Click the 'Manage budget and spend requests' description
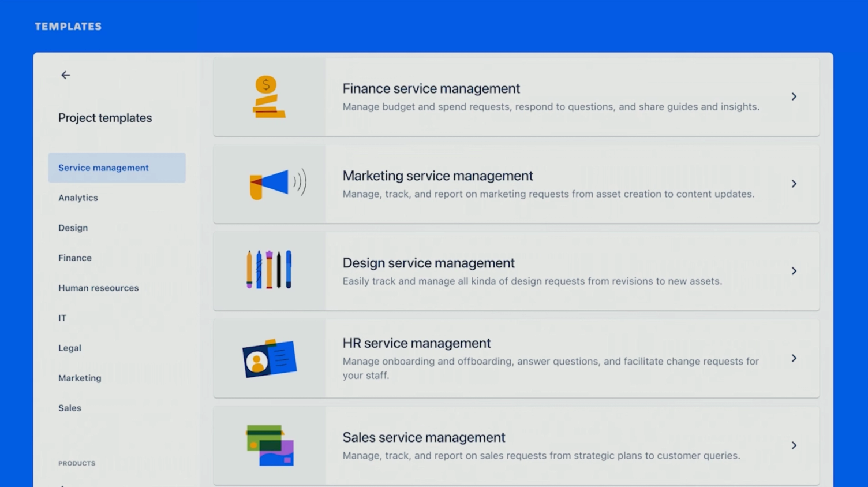868x487 pixels. coord(551,107)
